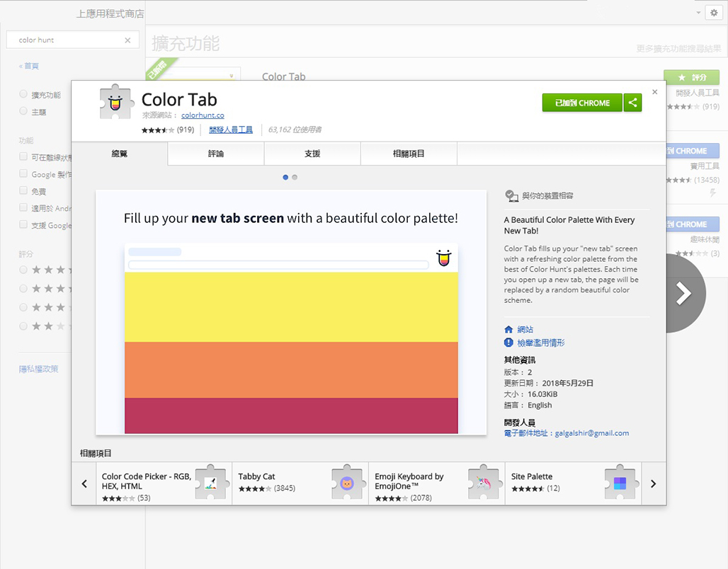Image resolution: width=728 pixels, height=569 pixels.
Task: Go to next extension with large arrow
Action: pyautogui.click(x=686, y=293)
